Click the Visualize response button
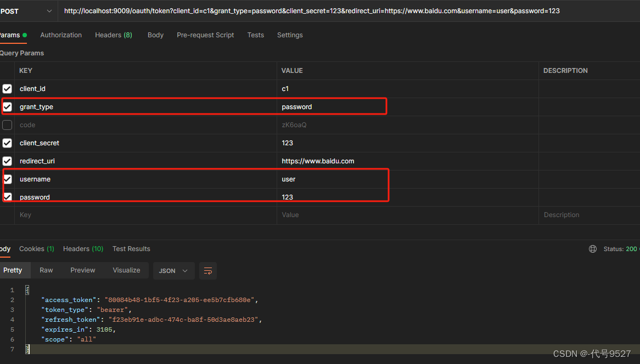The height and width of the screenshot is (364, 640). pos(126,270)
